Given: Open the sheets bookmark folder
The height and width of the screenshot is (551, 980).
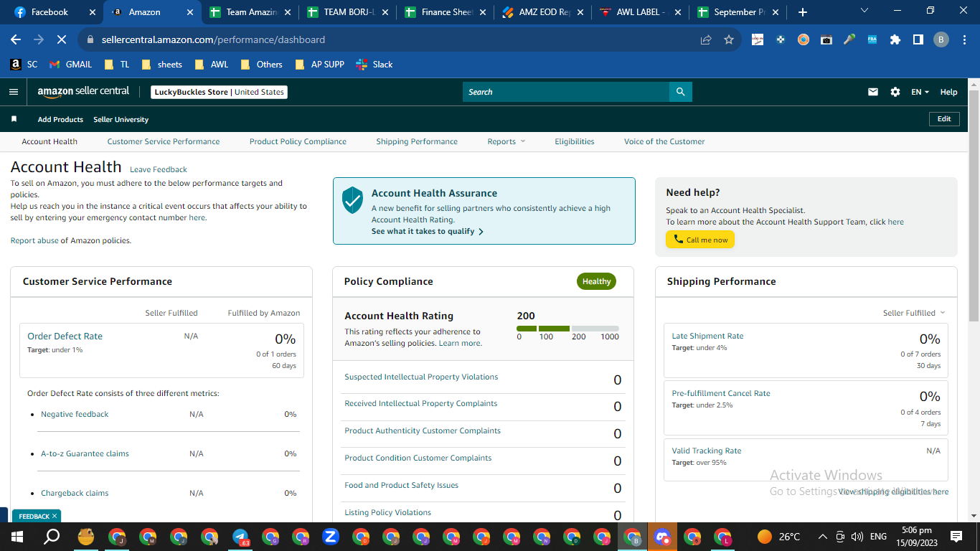Looking at the screenshot, I should [x=161, y=64].
